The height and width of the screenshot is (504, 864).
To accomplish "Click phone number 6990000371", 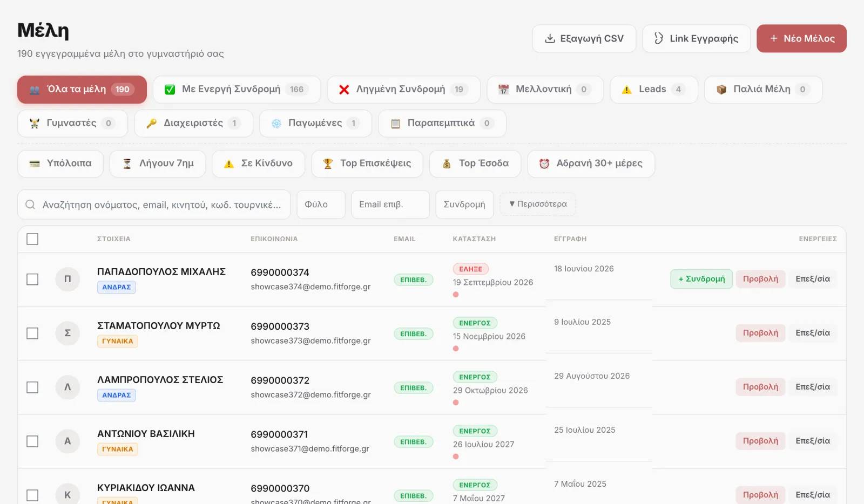I will [279, 434].
